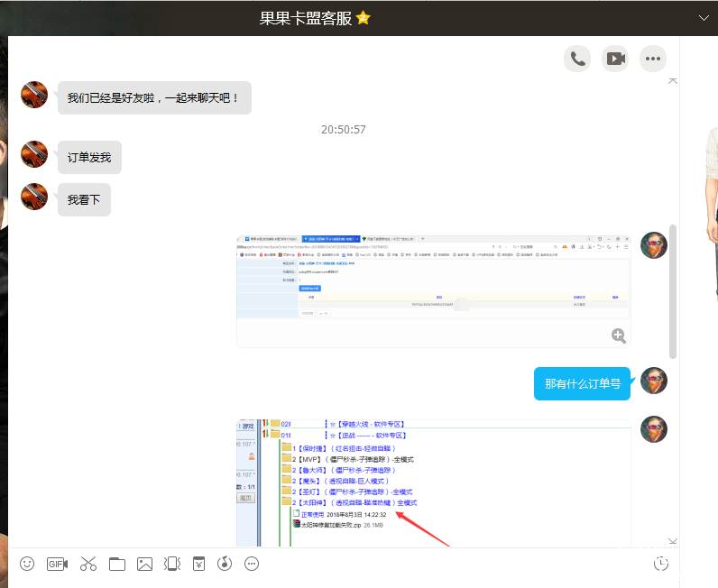The width and height of the screenshot is (718, 588).
Task: Open the more options ellipsis button
Action: (x=653, y=59)
